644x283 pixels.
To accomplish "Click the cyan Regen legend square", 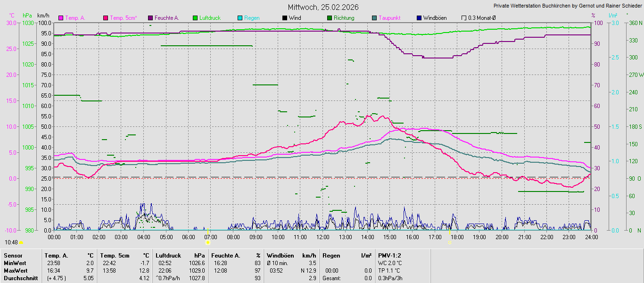I will click(240, 18).
